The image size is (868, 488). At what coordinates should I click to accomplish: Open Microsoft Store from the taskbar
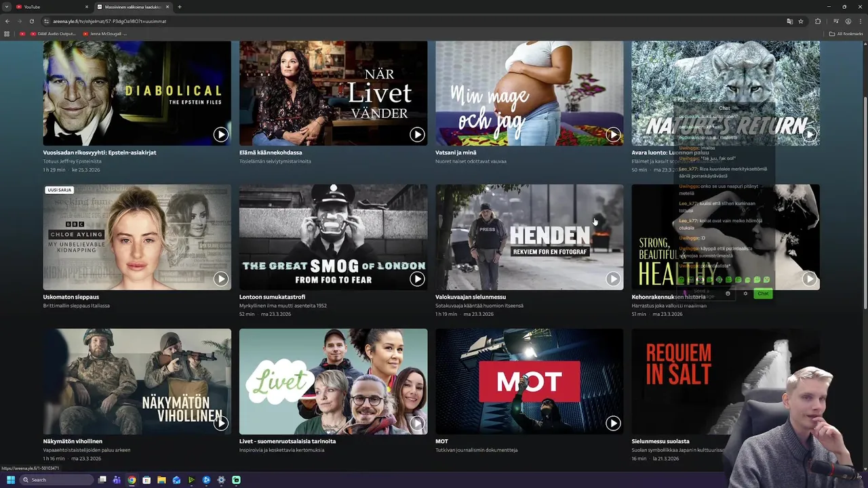(146, 480)
